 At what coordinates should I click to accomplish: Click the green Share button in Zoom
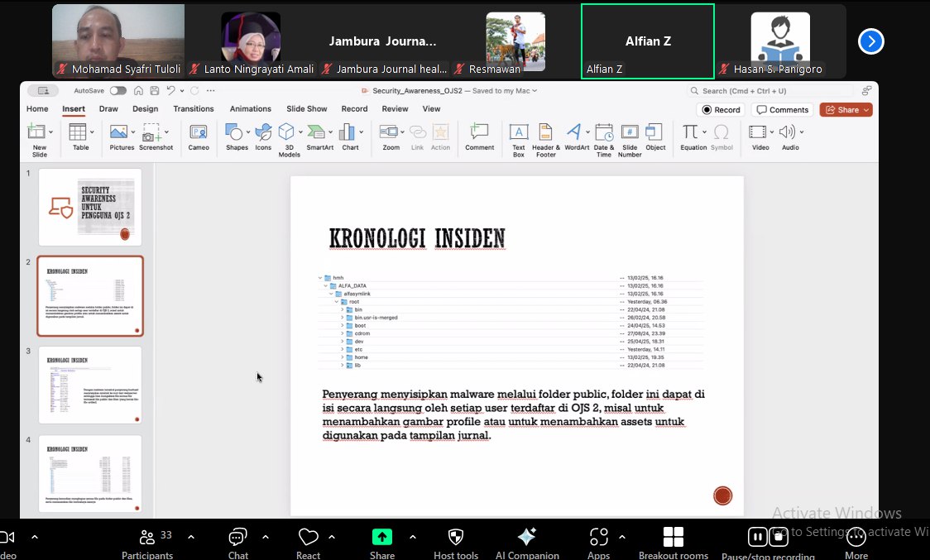(382, 543)
